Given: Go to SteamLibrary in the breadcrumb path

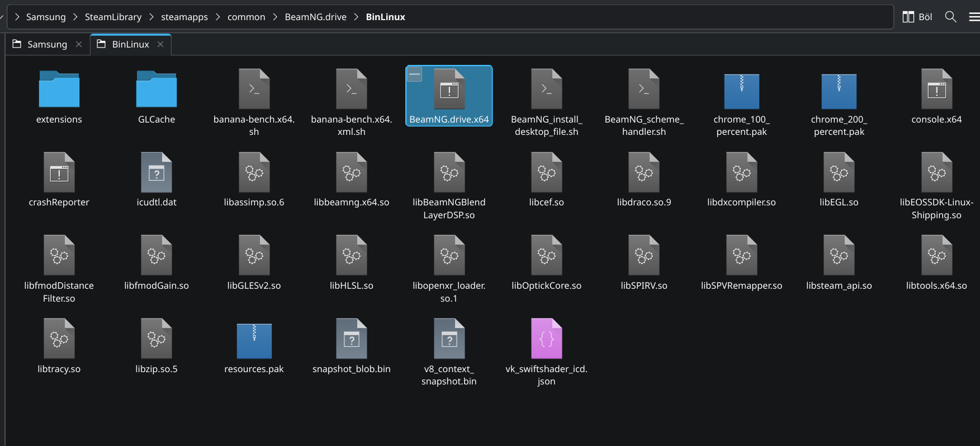Looking at the screenshot, I should pos(113,17).
